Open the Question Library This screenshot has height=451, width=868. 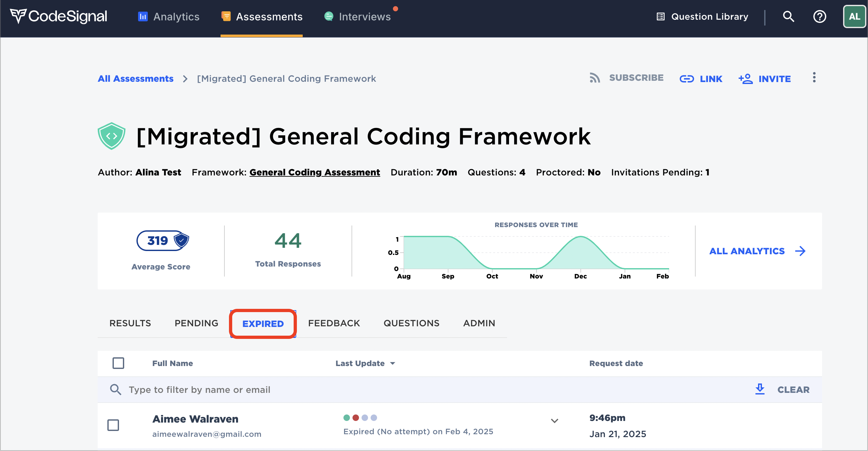[x=702, y=16]
